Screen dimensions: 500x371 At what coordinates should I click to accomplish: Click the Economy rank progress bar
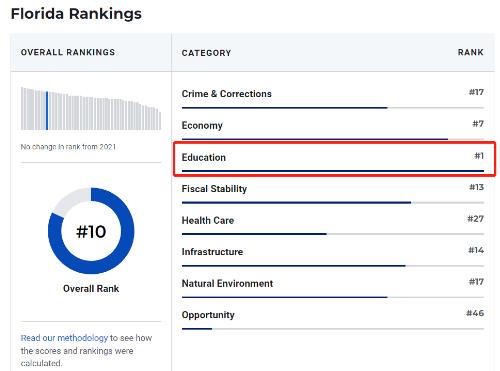click(x=333, y=139)
